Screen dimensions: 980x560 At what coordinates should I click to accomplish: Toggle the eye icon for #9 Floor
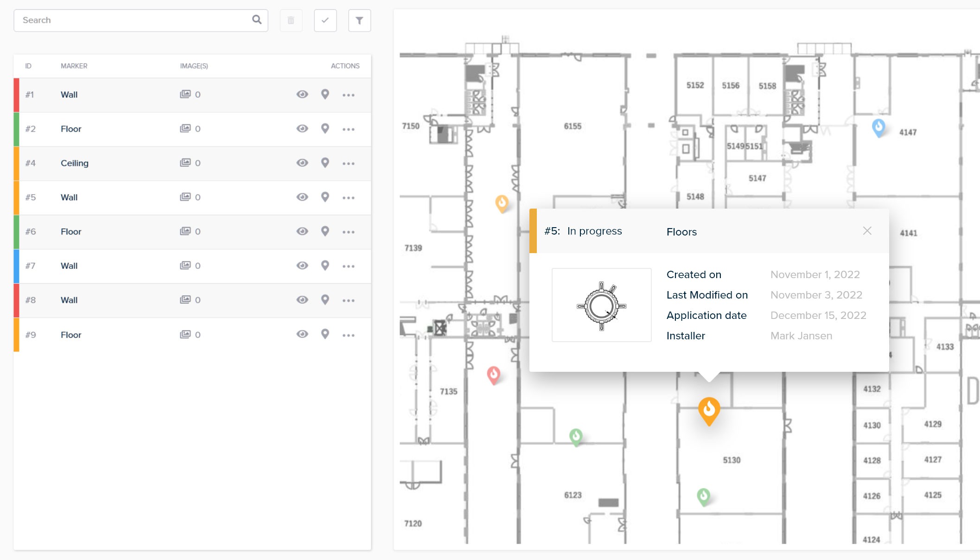[x=302, y=334]
